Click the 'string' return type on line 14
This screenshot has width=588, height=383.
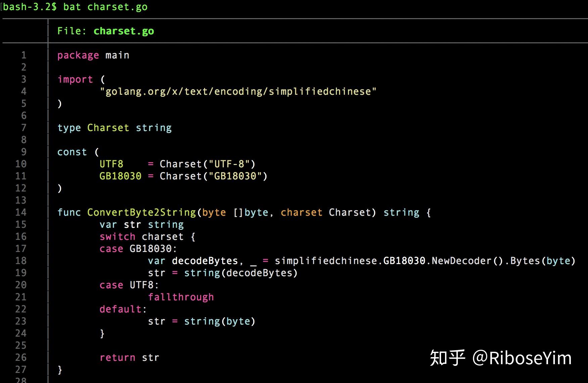tap(401, 213)
